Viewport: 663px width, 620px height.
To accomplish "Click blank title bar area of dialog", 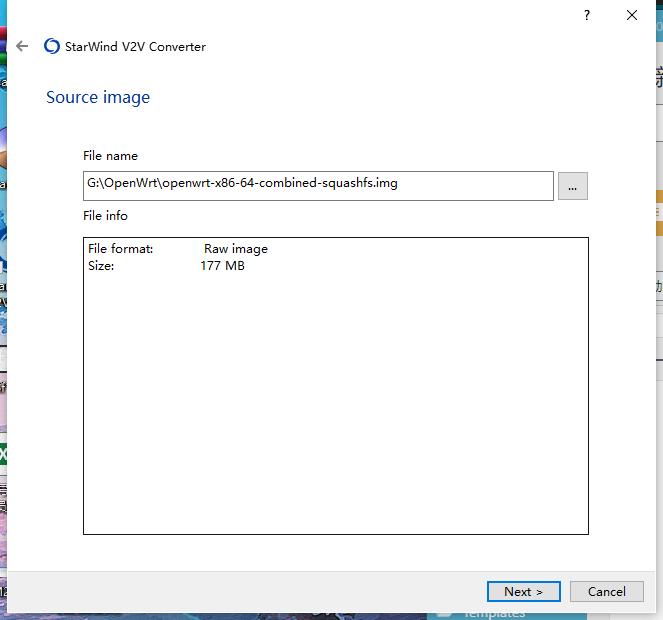I will pyautogui.click(x=300, y=15).
